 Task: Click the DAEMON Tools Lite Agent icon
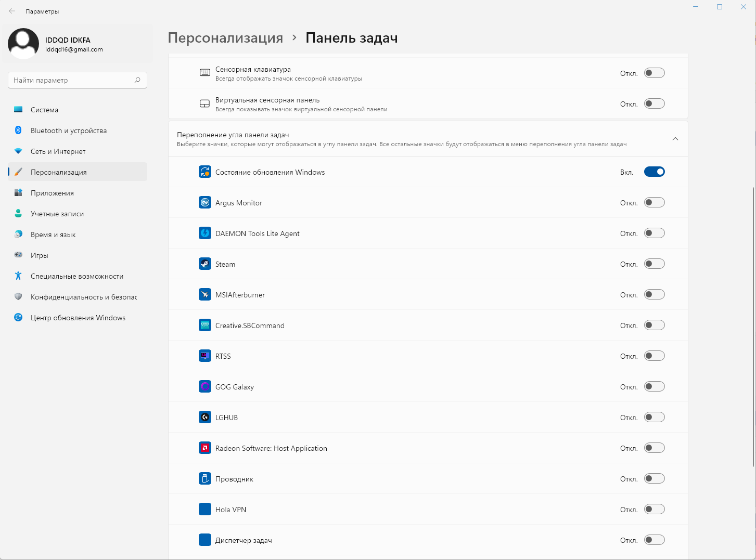pos(205,233)
